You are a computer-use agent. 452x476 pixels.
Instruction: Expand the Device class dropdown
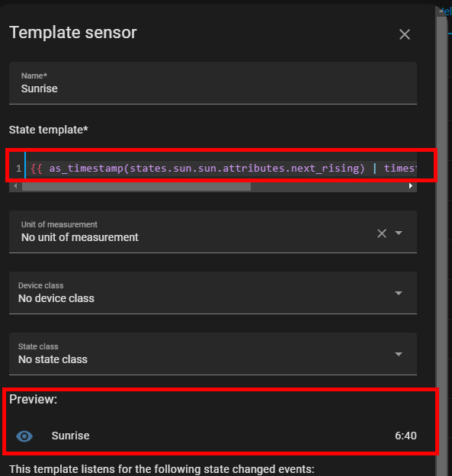click(x=399, y=293)
